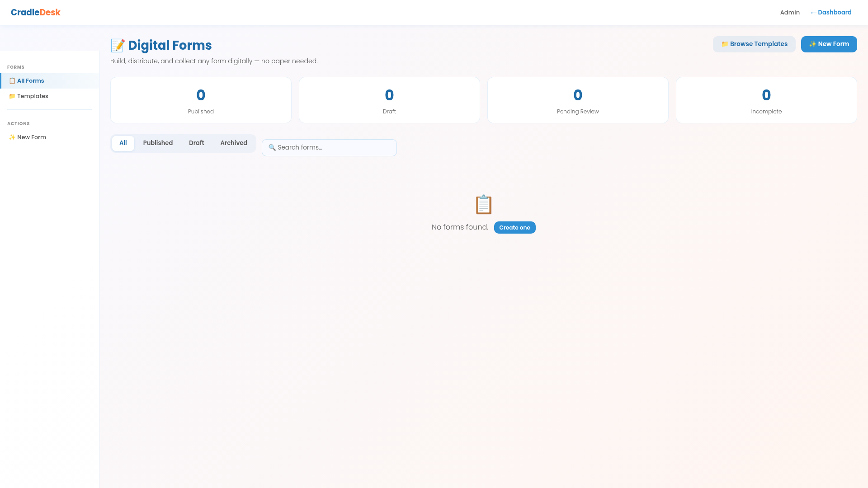Select the Published stats card
This screenshot has width=868, height=488.
pos(200,100)
